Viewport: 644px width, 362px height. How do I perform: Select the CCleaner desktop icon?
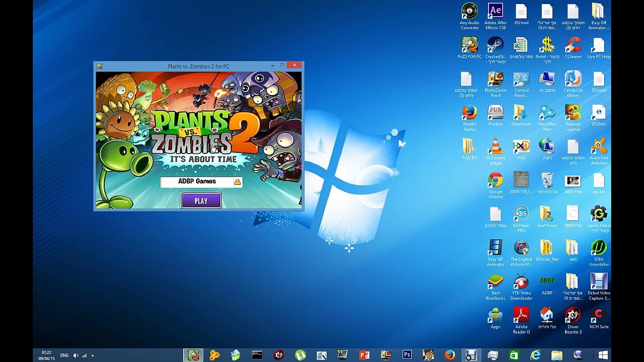pos(573,48)
